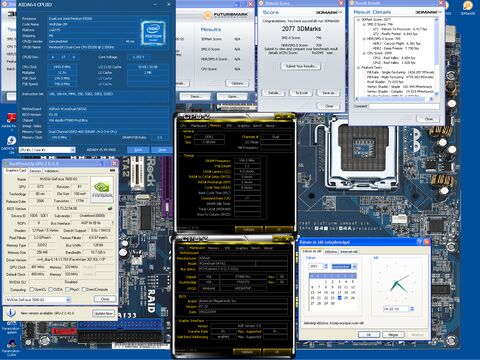
Task: Click the Save as button in 3DMark Score
Action: (329, 93)
